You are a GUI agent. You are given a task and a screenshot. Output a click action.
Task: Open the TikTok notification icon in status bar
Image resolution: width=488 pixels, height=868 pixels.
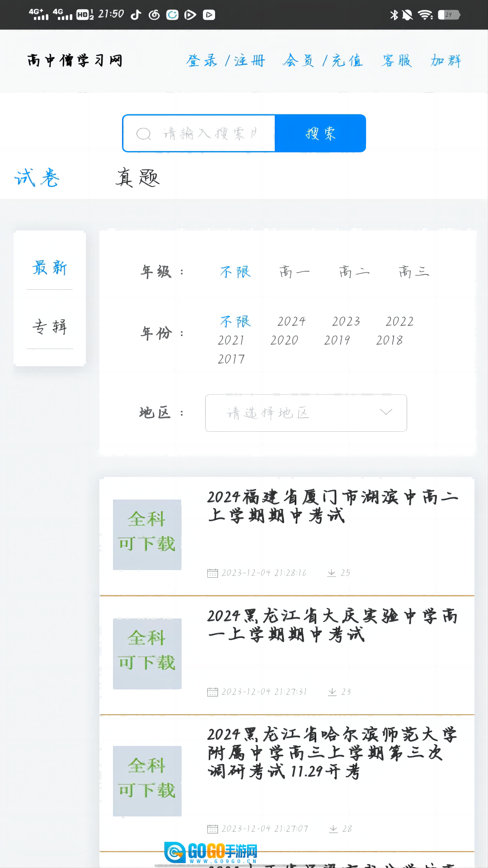136,15
